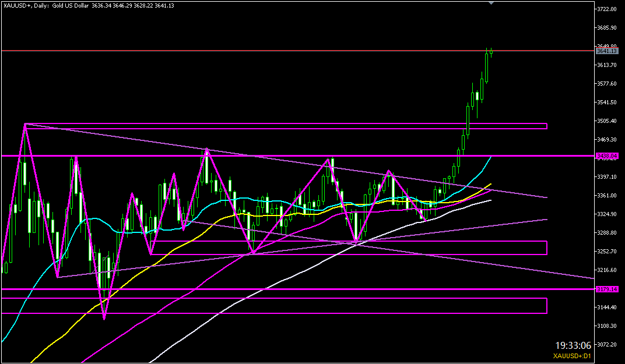Click the gray chart shift triangle marker
Viewport: 625px width, 364px height.
[491, 3]
